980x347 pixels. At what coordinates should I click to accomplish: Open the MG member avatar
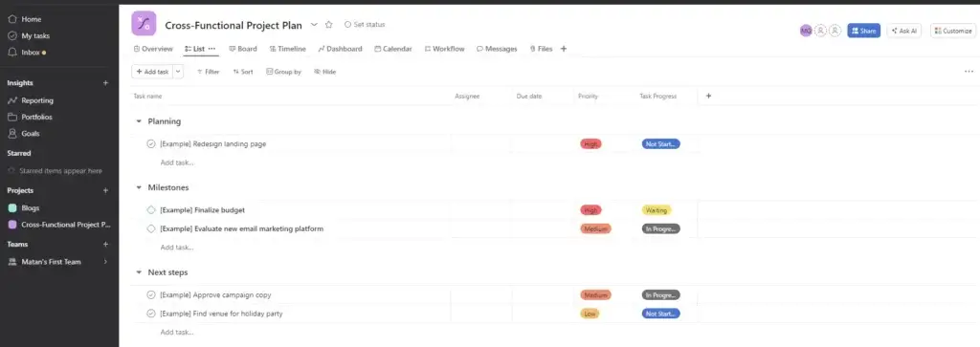pos(806,31)
